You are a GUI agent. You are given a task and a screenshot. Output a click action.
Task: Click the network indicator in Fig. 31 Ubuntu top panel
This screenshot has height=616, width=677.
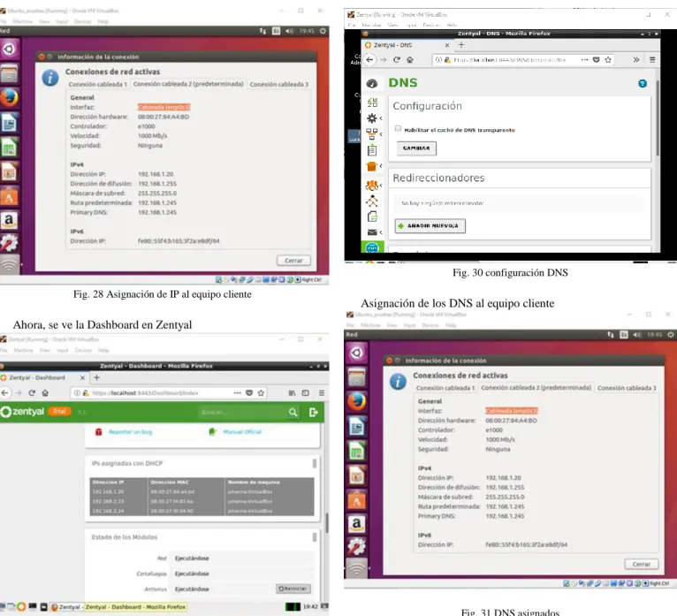(x=610, y=335)
